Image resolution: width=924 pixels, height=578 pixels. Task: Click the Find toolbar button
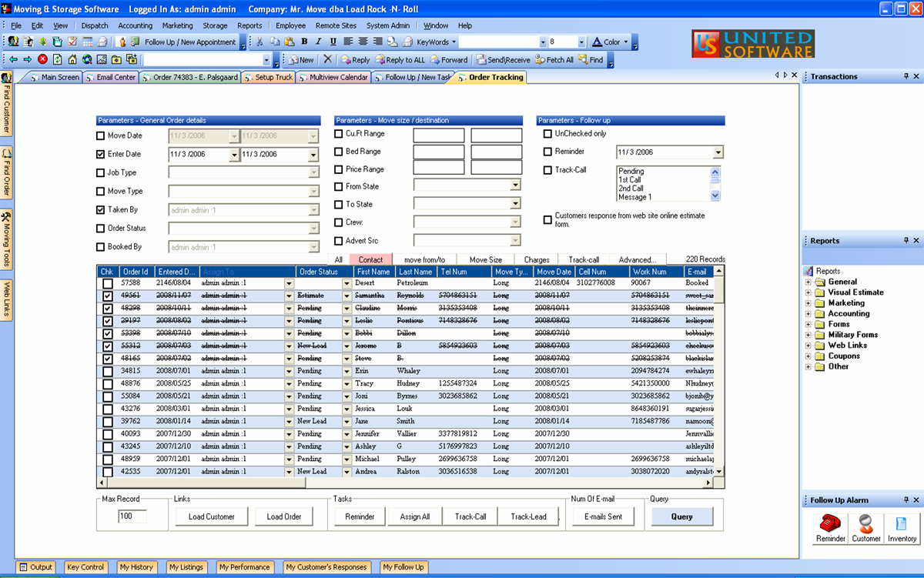(591, 59)
